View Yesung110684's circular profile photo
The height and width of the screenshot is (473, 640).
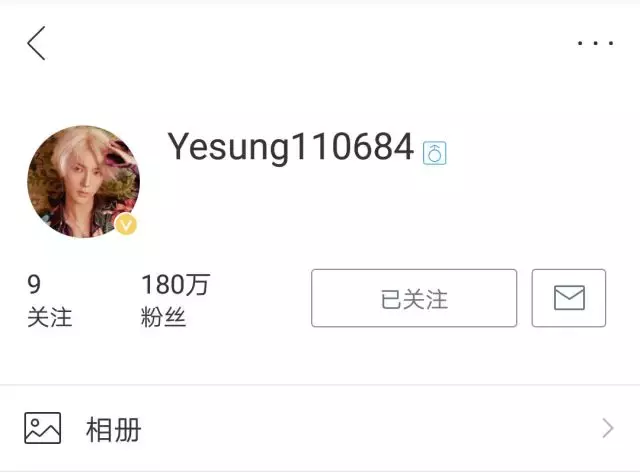[x=83, y=182]
